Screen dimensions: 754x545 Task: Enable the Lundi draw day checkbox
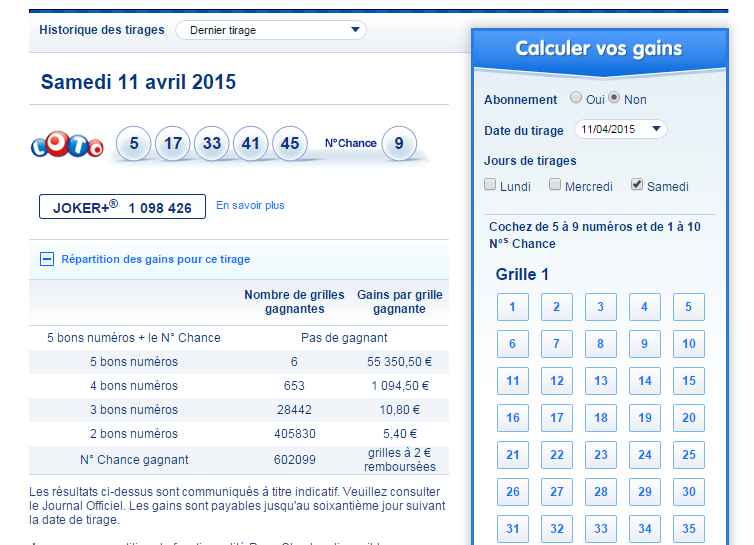click(x=491, y=185)
